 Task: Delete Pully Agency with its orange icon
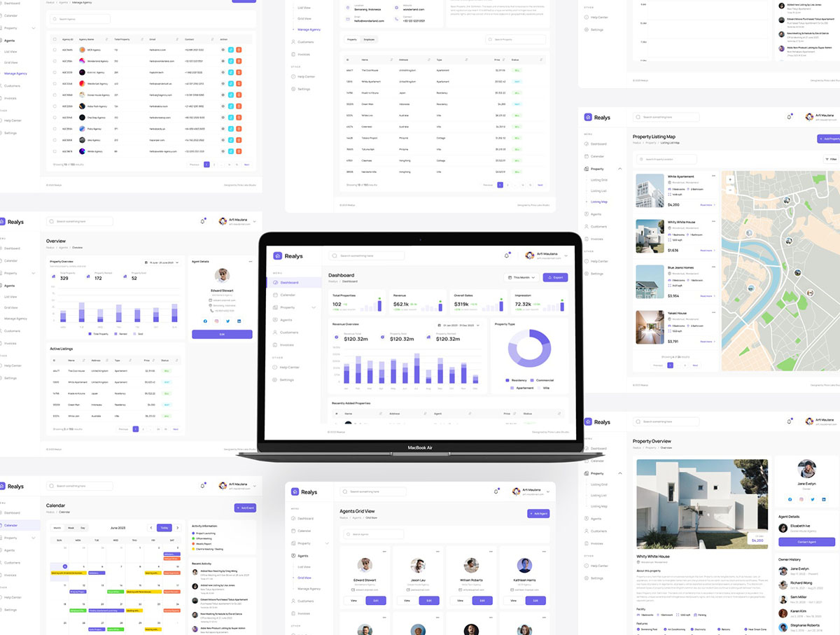(x=239, y=128)
